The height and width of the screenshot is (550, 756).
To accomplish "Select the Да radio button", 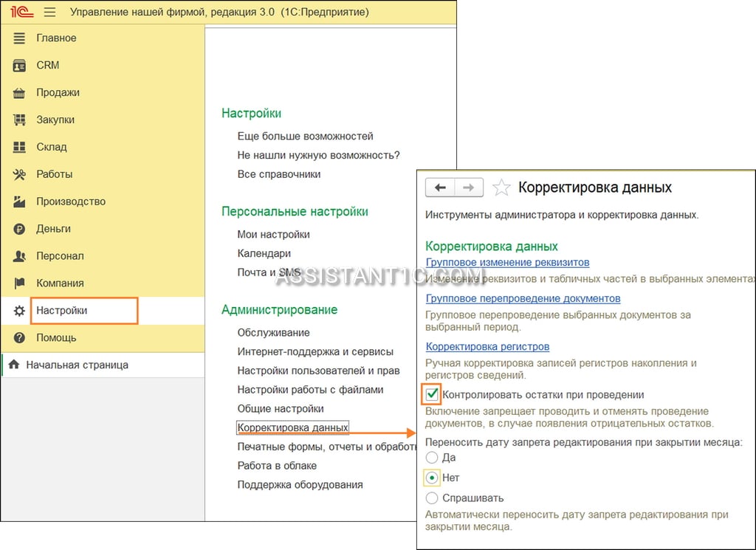I will [431, 458].
